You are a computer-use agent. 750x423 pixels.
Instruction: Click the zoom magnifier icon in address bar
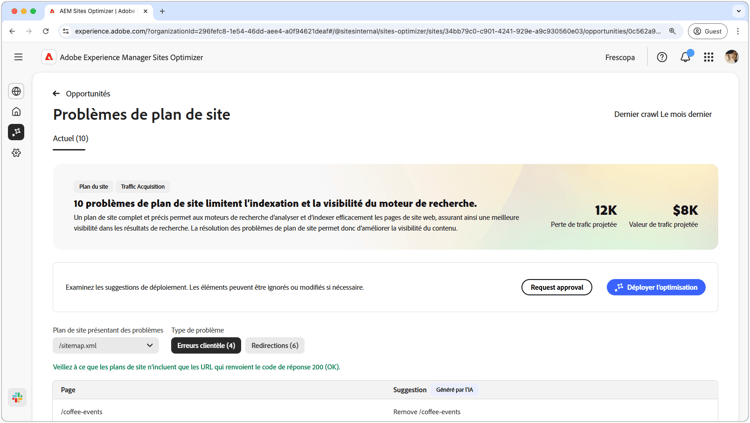672,31
